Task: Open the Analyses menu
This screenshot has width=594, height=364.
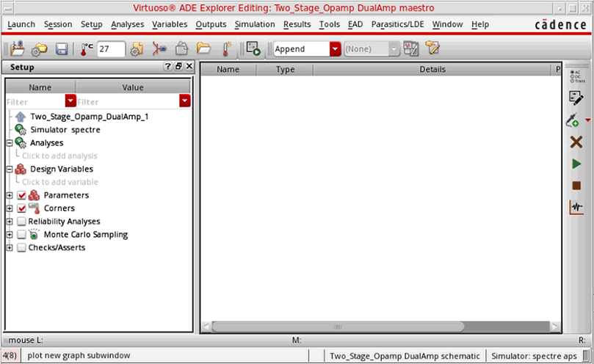Action: pyautogui.click(x=127, y=24)
